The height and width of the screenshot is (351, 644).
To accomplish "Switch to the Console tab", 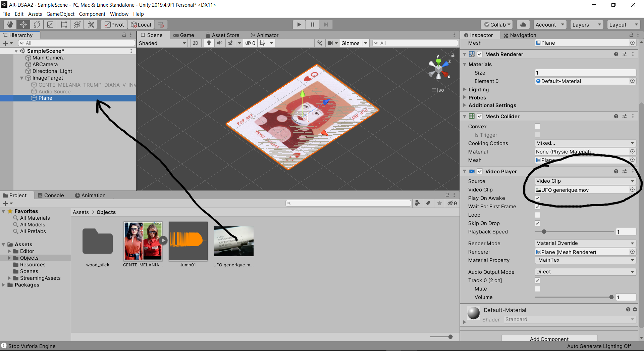I will coord(51,195).
